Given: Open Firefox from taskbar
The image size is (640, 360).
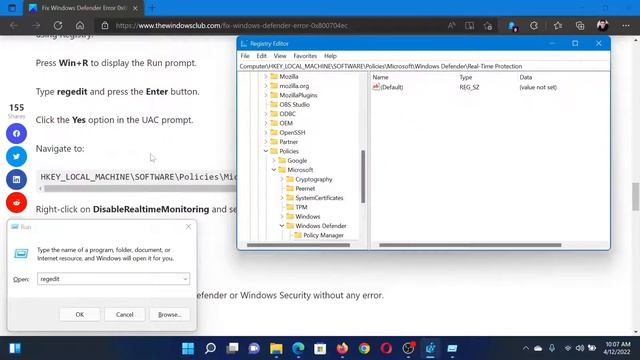Looking at the screenshot, I should [x=342, y=348].
